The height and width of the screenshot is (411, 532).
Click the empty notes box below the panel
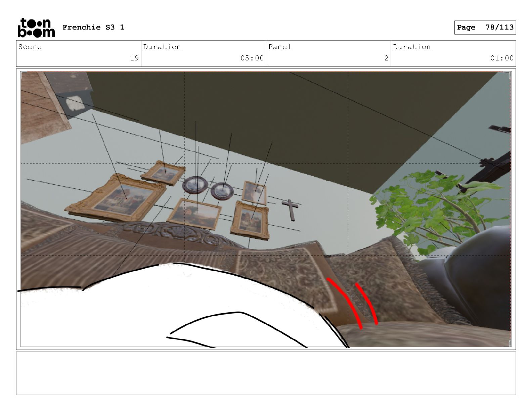[266, 373]
